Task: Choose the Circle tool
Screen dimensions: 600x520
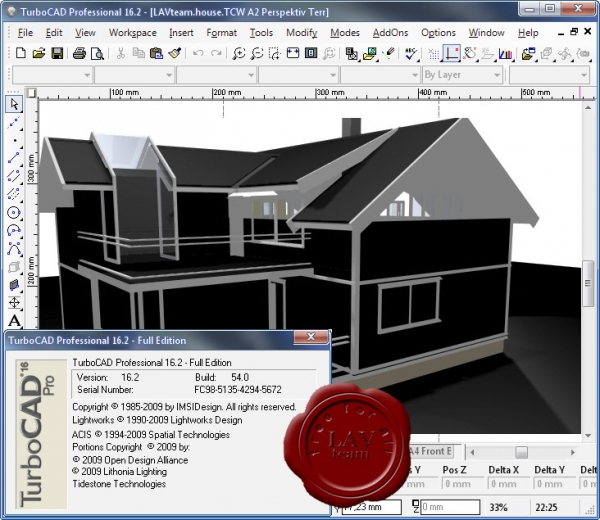Action: [15, 212]
